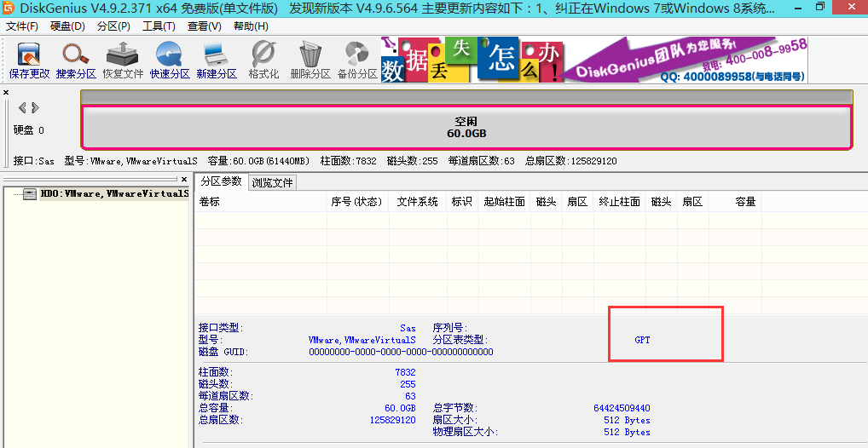The width and height of the screenshot is (868, 448).
Task: Click the heads value 255 in details
Action: tap(408, 384)
